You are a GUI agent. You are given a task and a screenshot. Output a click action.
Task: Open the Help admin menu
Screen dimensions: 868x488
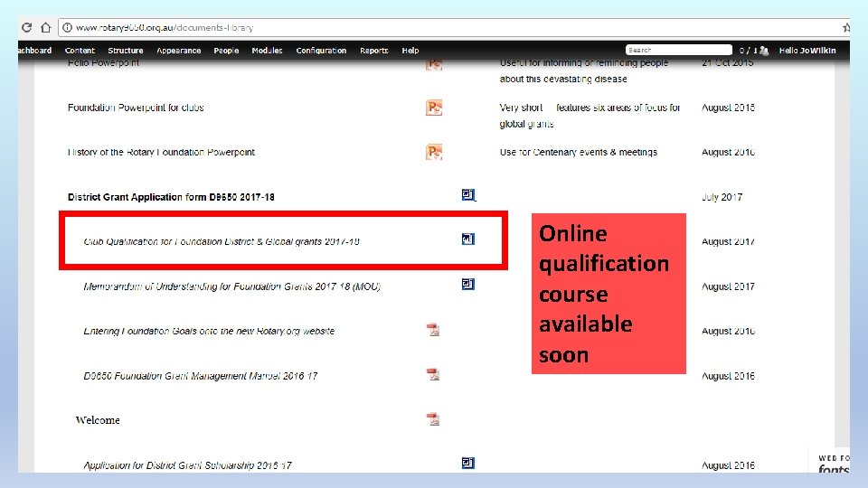click(x=410, y=51)
